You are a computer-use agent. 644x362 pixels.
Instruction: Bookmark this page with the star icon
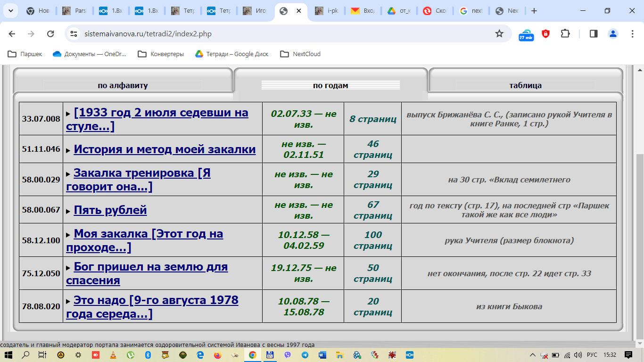click(x=499, y=33)
